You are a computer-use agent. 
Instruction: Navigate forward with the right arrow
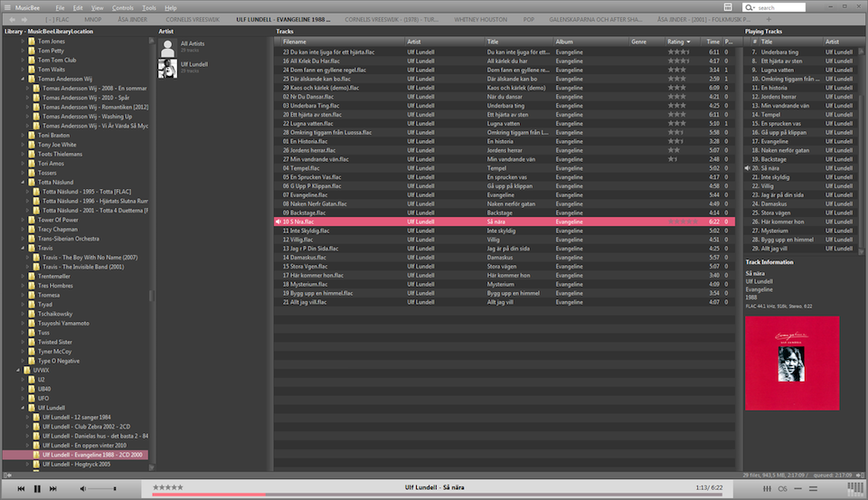point(24,19)
